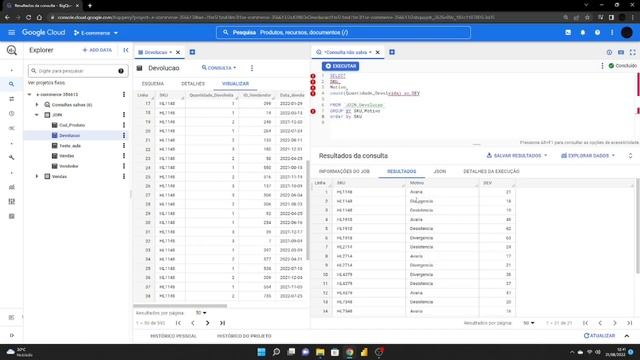Click ADD DATA in Explorer
Image resolution: width=640 pixels, height=360 pixels.
pyautogui.click(x=97, y=50)
